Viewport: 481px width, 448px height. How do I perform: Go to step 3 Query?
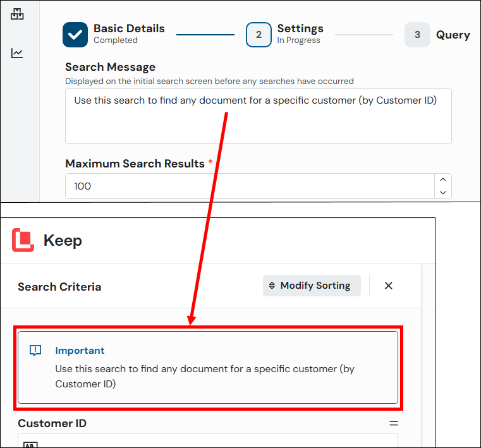417,35
